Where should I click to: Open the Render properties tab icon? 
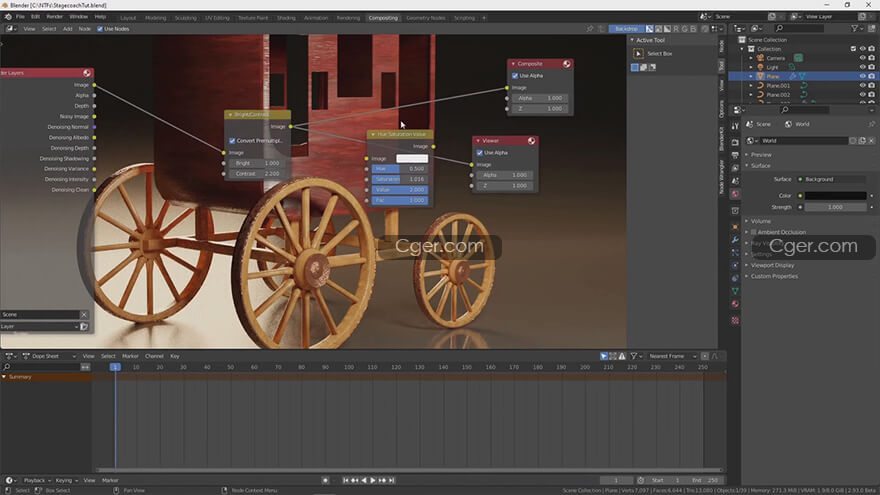735,143
